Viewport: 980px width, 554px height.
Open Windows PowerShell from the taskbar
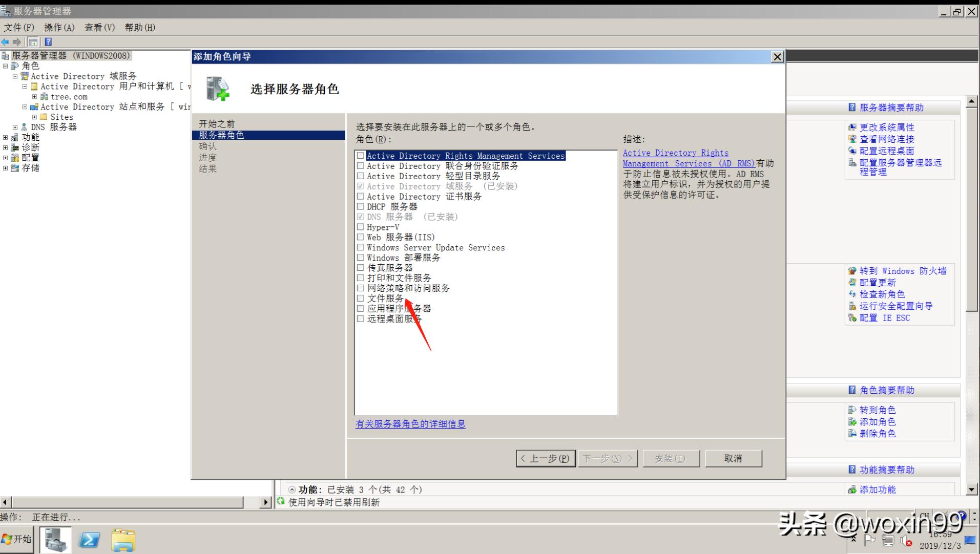(90, 539)
